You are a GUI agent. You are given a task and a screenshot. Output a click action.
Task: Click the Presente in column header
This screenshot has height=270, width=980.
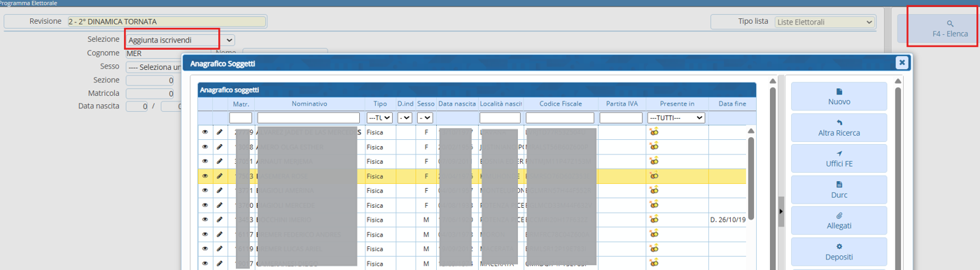[677, 104]
